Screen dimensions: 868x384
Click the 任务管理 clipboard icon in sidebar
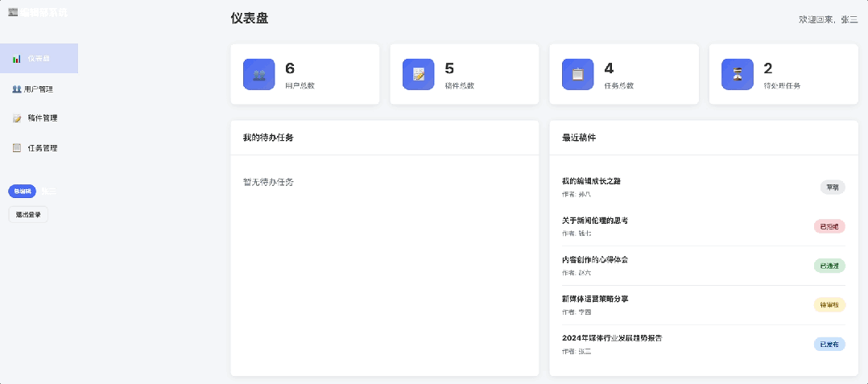(x=16, y=148)
